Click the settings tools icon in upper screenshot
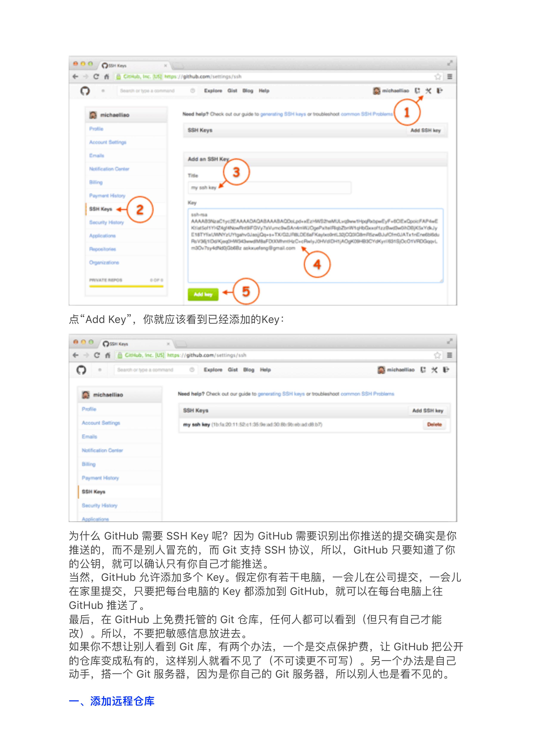This screenshot has width=534, height=756. [428, 90]
